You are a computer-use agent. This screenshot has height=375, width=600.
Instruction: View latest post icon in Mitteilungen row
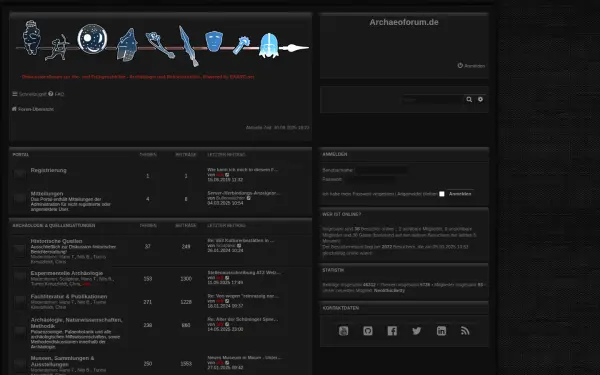point(249,198)
